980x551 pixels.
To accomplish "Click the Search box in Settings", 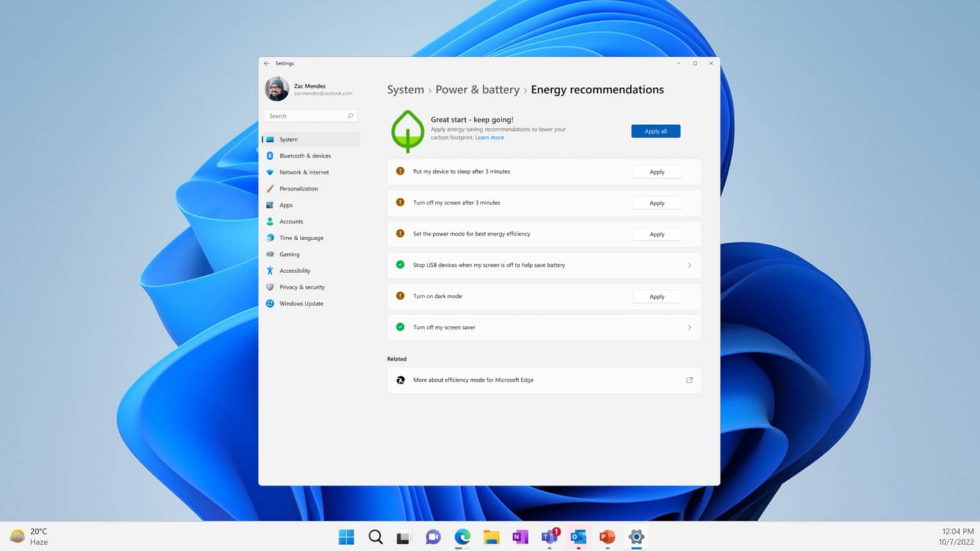I will pyautogui.click(x=311, y=116).
